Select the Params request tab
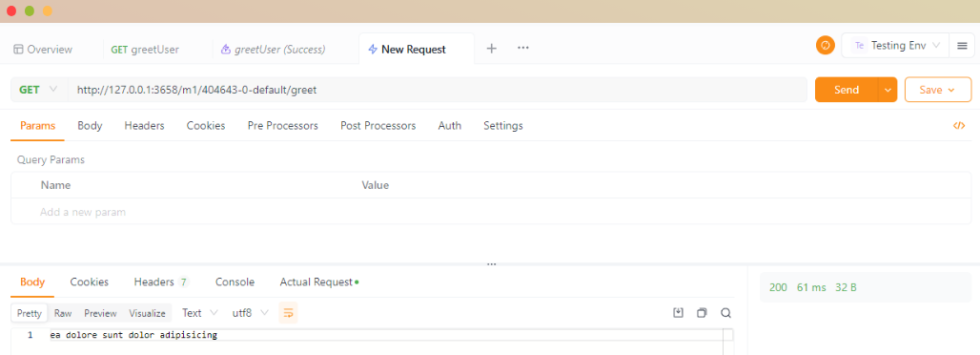The image size is (980, 355). (x=37, y=126)
